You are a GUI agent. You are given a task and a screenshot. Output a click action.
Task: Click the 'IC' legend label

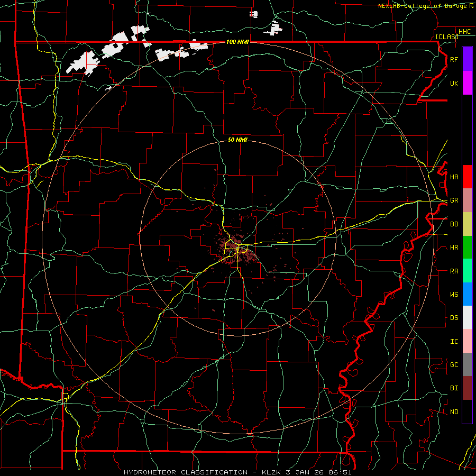pyautogui.click(x=454, y=342)
